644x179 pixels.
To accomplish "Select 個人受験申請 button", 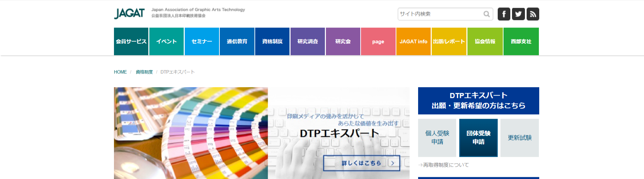I will [x=437, y=138].
